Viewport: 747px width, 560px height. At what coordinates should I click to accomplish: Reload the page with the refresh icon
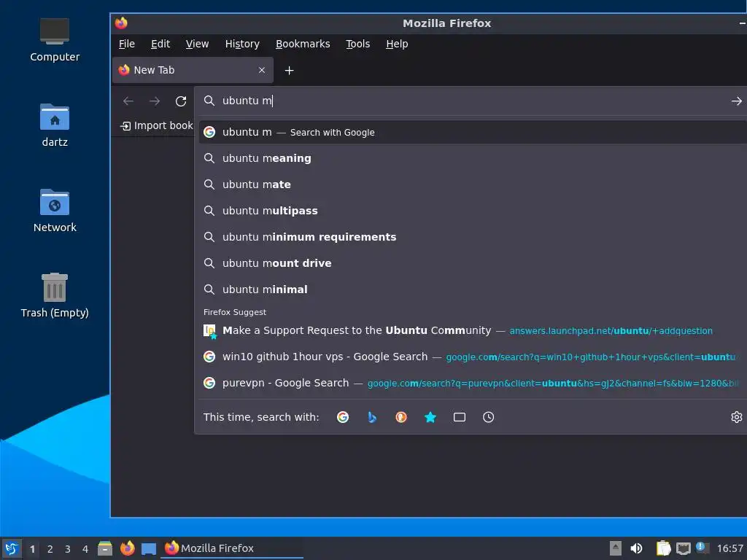click(x=181, y=101)
